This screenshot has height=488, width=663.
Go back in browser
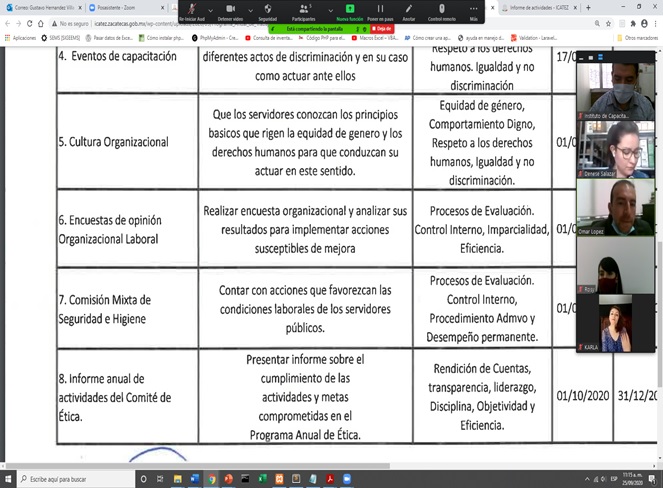tap(7, 24)
